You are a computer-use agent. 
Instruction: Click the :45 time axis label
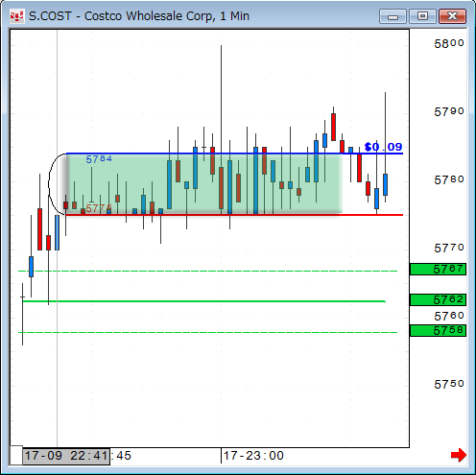(x=122, y=456)
